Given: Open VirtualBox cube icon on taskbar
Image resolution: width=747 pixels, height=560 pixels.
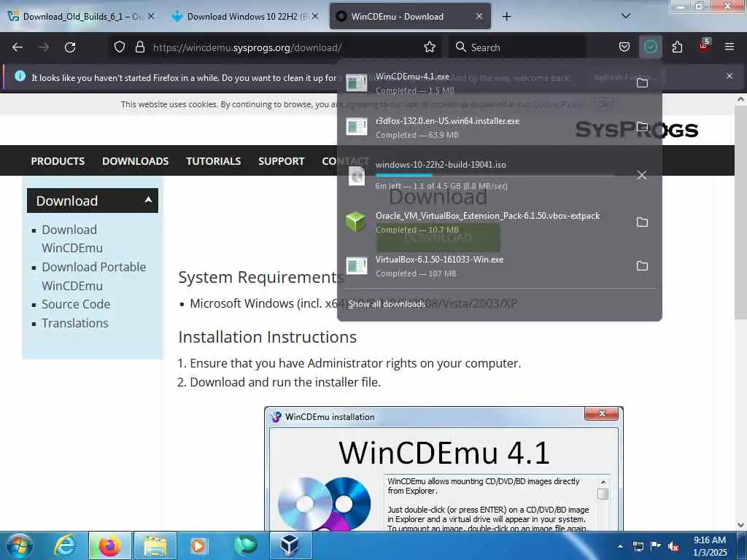Looking at the screenshot, I should [x=290, y=545].
